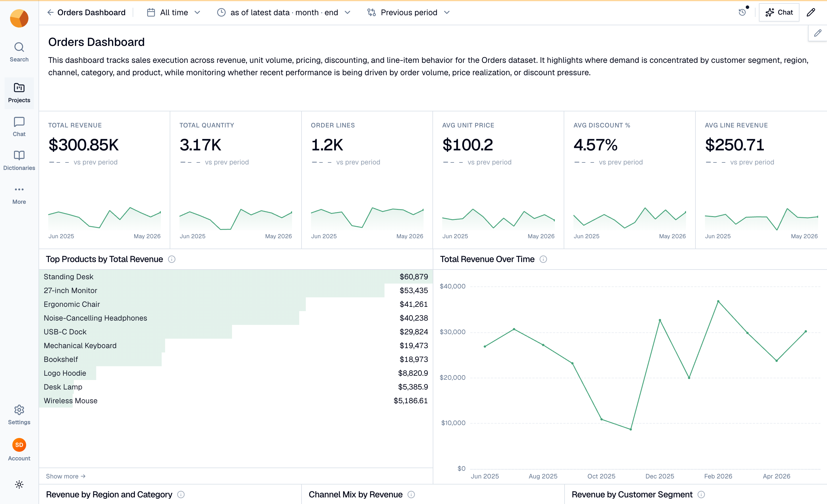Select the Noise-Cancelling Headphones row
This screenshot has height=504, width=827.
pos(236,318)
